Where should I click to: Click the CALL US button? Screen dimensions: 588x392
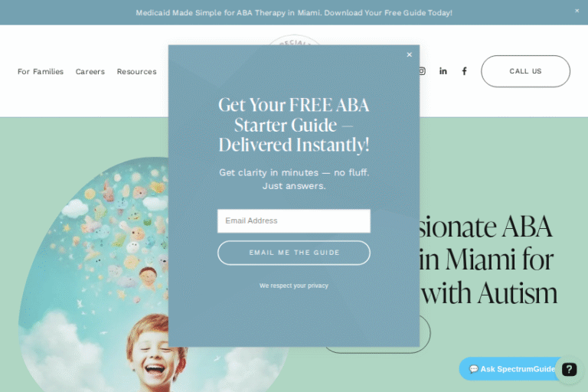(525, 71)
